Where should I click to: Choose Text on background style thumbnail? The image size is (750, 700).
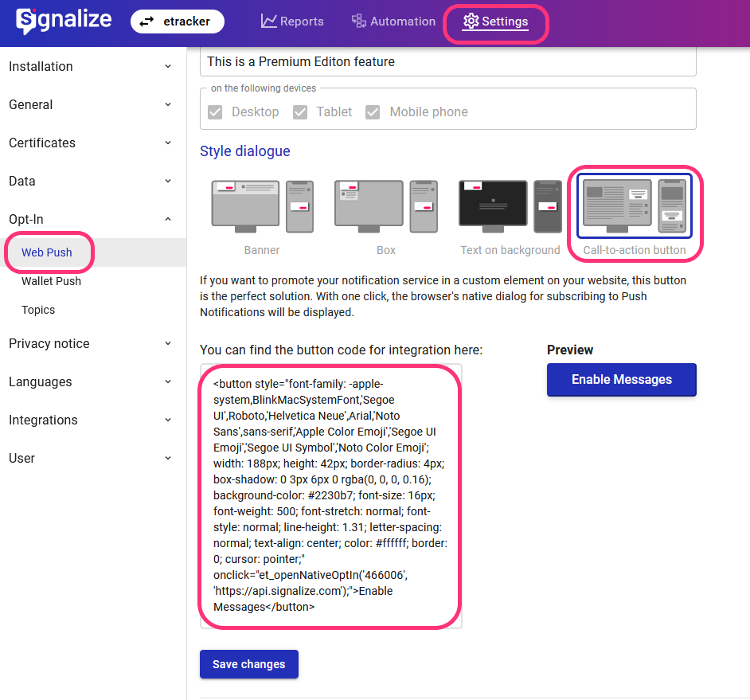[510, 206]
